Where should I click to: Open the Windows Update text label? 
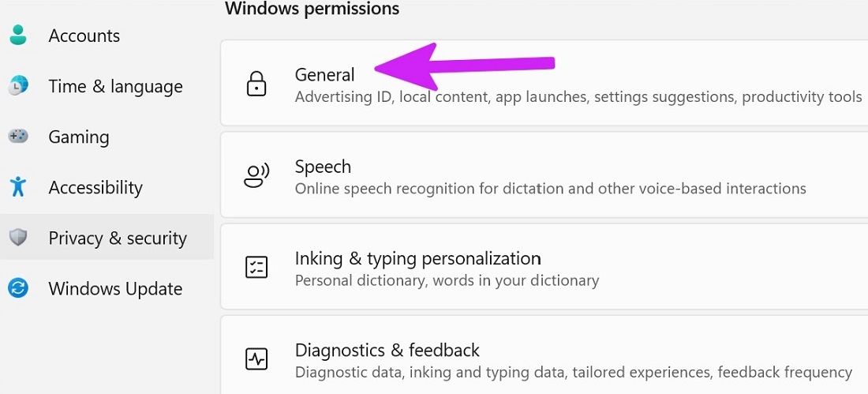[115, 288]
